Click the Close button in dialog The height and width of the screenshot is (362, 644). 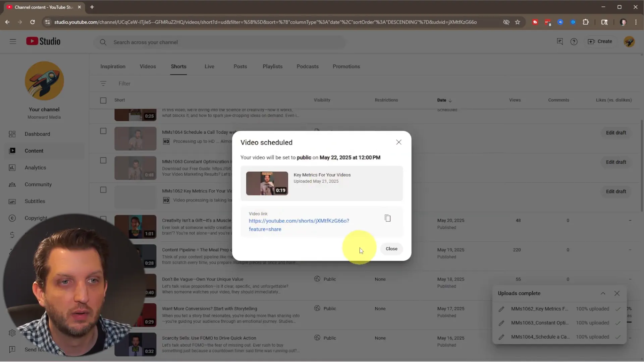[x=391, y=249]
